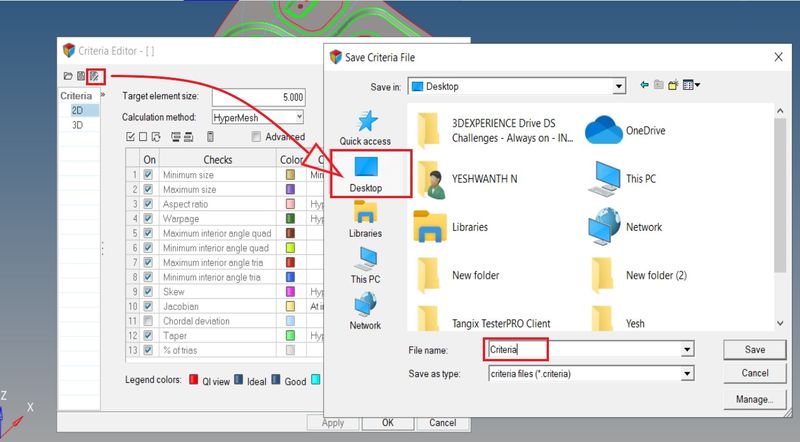Select Desktop in the places bar
The width and height of the screenshot is (800, 442).
pyautogui.click(x=365, y=174)
